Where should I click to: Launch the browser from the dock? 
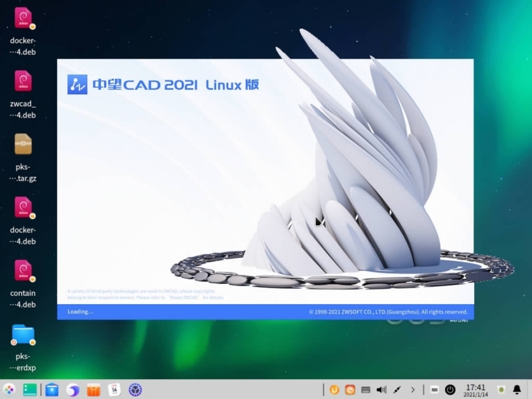pyautogui.click(x=72, y=390)
